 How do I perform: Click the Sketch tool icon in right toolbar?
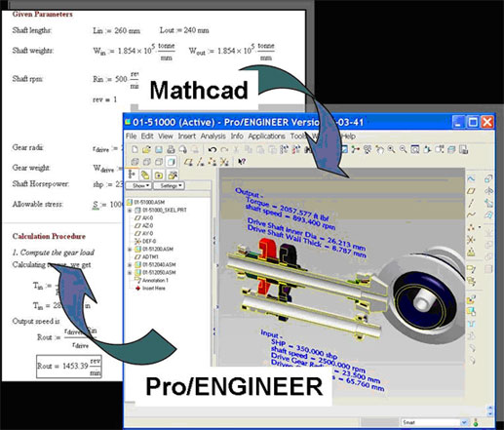(471, 178)
